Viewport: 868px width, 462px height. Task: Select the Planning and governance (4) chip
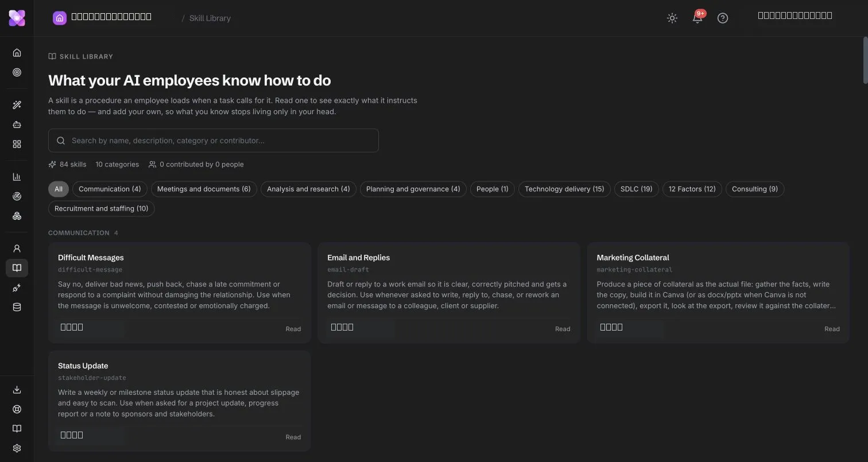(x=413, y=189)
